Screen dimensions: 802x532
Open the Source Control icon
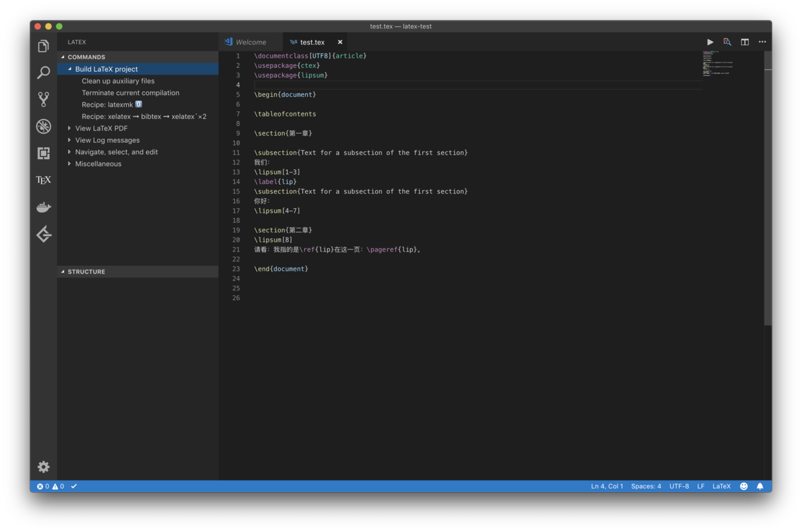[x=43, y=100]
